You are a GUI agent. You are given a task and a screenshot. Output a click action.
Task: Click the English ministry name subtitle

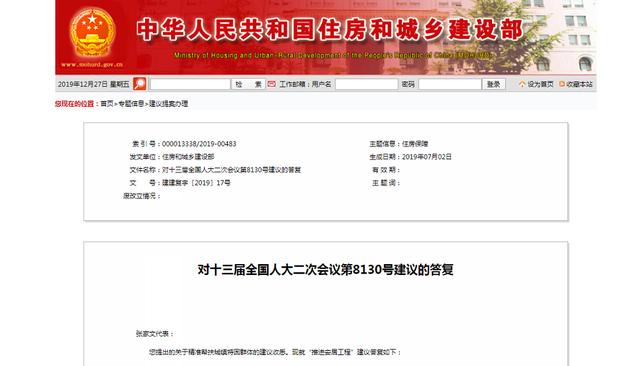coord(333,55)
